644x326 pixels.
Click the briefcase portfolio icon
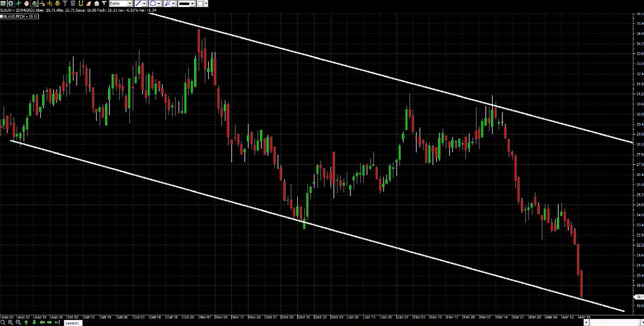coord(97,3)
